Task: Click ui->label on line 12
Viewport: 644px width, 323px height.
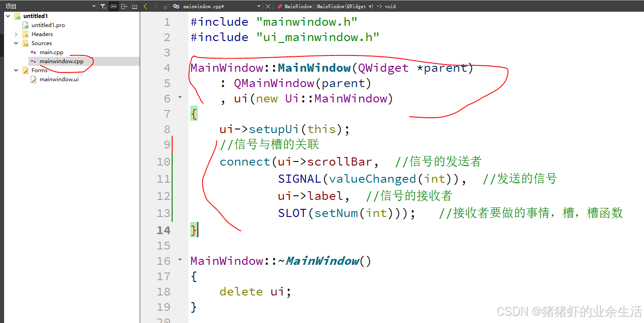Action: click(x=311, y=196)
